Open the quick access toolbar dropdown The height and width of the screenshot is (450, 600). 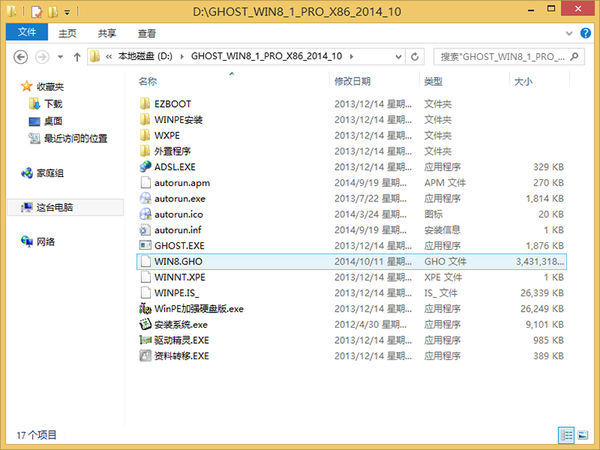pyautogui.click(x=68, y=11)
